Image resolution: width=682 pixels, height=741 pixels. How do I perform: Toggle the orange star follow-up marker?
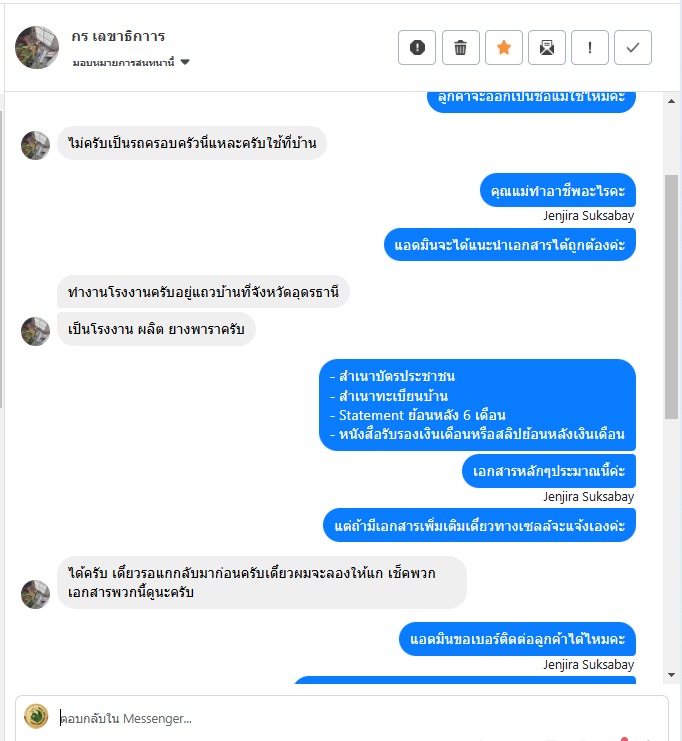tap(504, 47)
